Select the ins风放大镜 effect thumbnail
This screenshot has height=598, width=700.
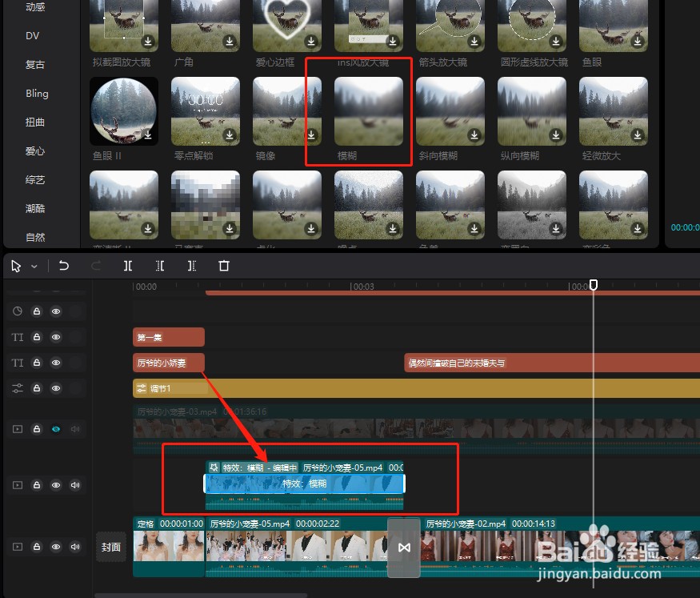[x=368, y=26]
